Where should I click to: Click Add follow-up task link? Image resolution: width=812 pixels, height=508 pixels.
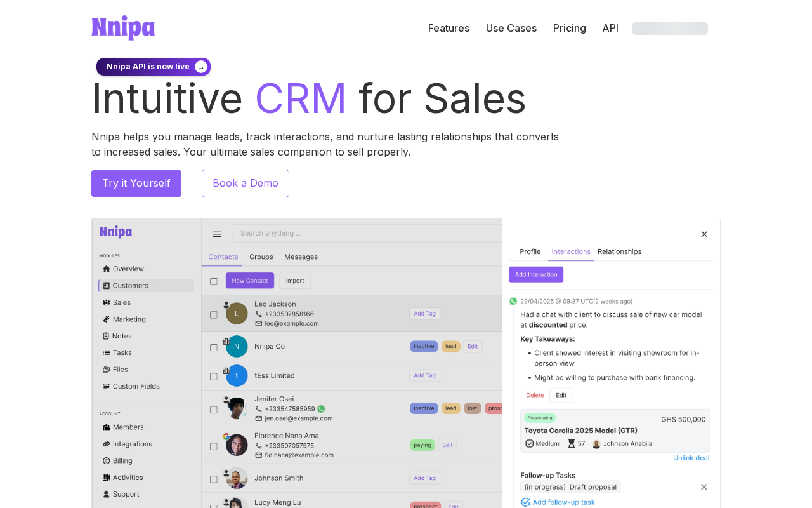[558, 502]
